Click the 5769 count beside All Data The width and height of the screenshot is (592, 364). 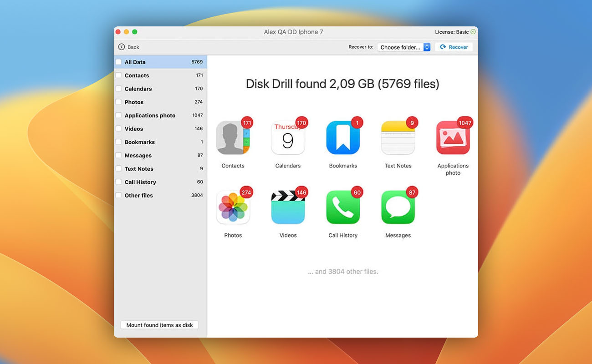pos(197,62)
